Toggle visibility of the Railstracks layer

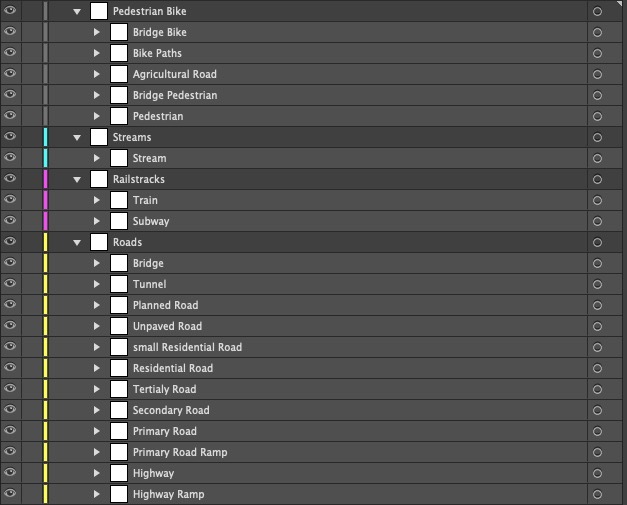click(10, 178)
